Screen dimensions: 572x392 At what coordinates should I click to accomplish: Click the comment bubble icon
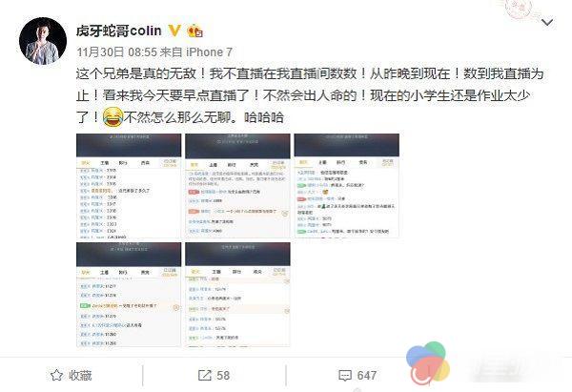click(x=345, y=376)
